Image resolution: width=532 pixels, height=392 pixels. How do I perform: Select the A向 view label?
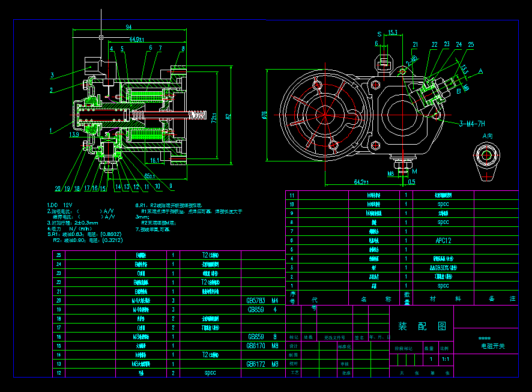click(x=488, y=136)
